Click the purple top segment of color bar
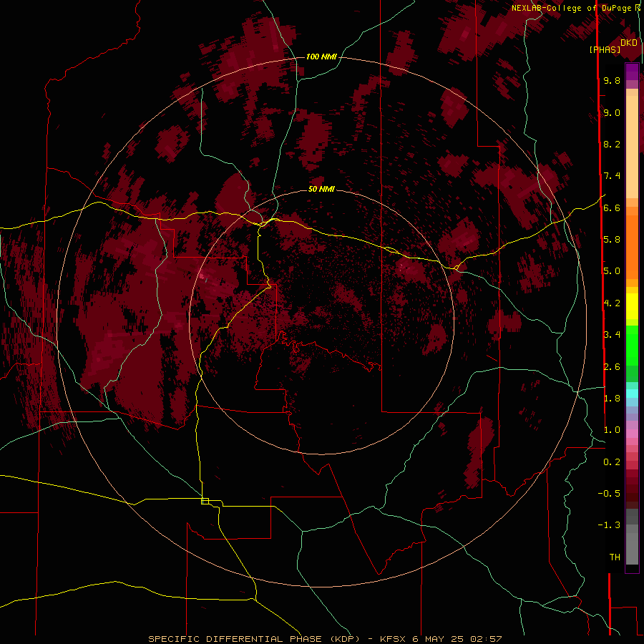Image resolution: width=644 pixels, height=644 pixels. pos(632,72)
